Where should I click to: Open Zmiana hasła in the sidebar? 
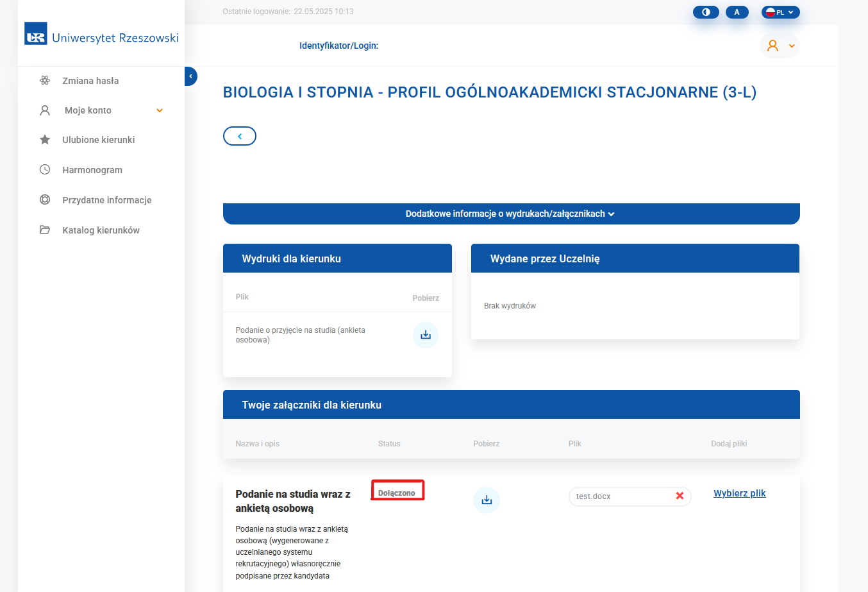90,81
